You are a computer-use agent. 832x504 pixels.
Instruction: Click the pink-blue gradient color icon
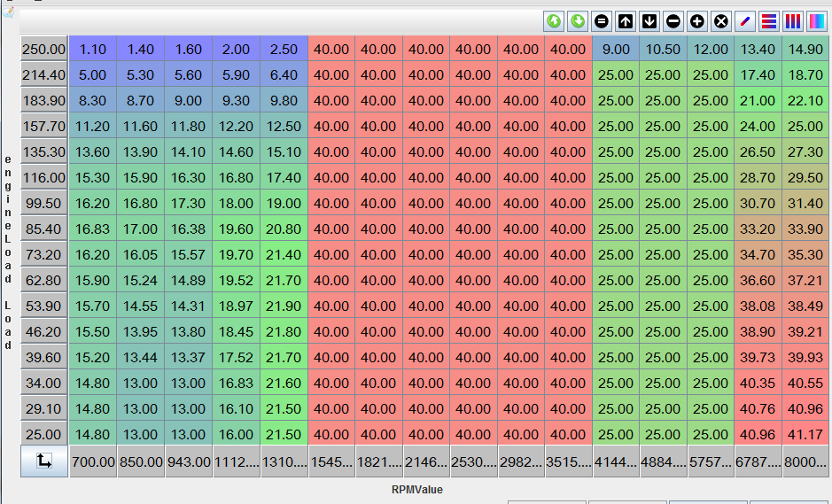coord(816,21)
